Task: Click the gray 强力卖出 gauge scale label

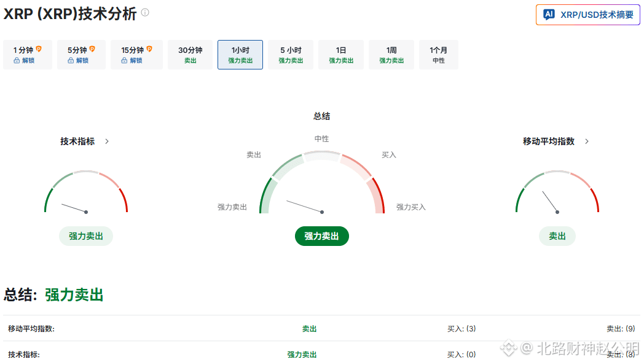Action: [232, 207]
